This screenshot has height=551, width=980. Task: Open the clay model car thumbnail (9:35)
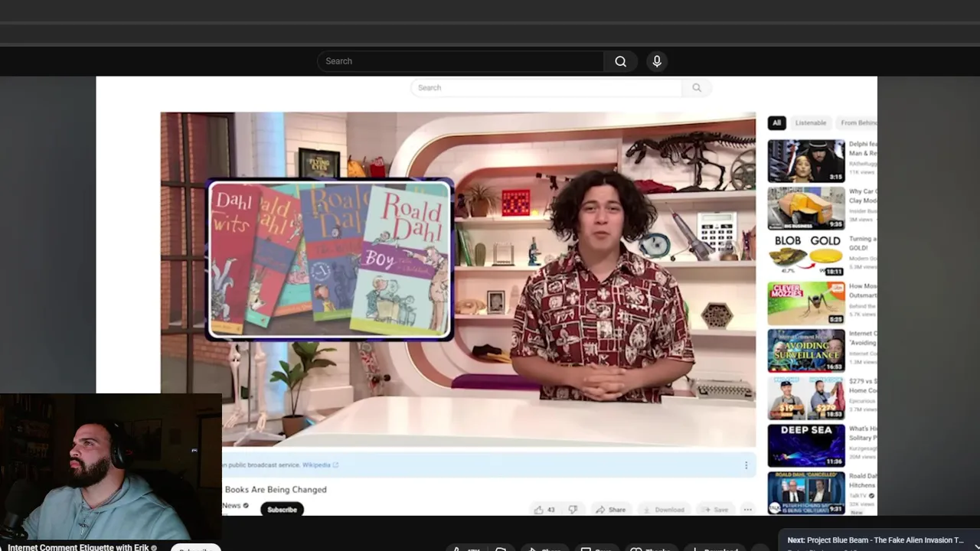point(806,208)
